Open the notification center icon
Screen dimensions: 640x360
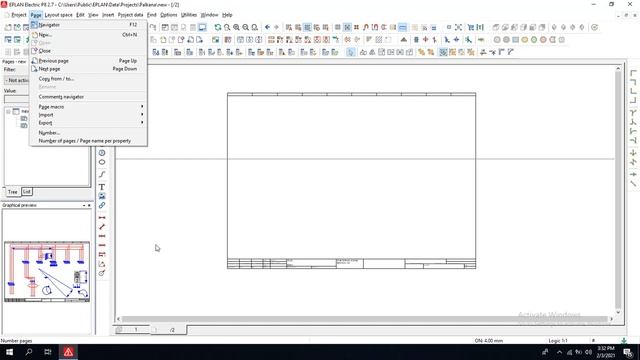(x=628, y=352)
